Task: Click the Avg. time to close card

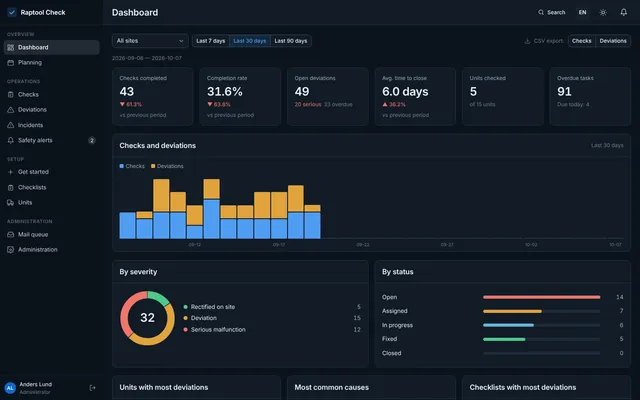Action: (415, 97)
